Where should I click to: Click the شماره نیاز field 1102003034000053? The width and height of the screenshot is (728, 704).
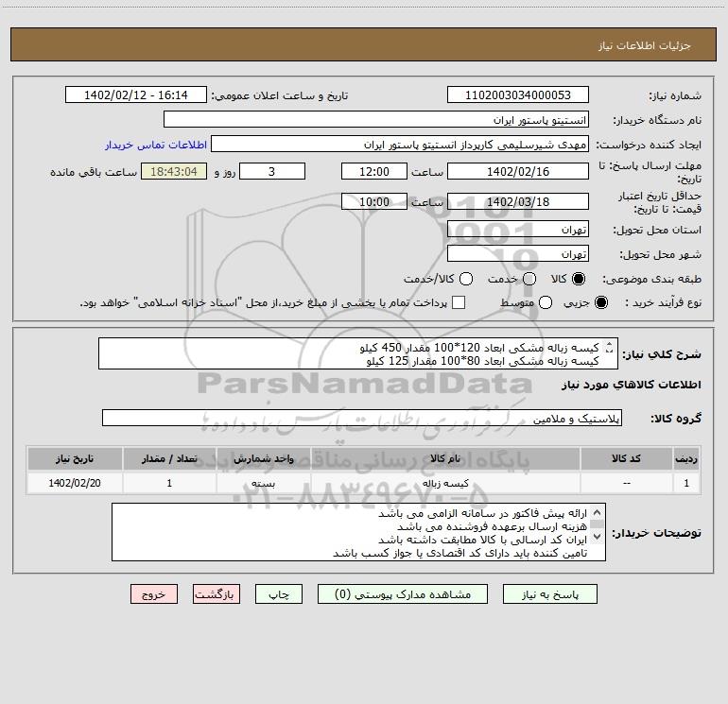pos(518,94)
